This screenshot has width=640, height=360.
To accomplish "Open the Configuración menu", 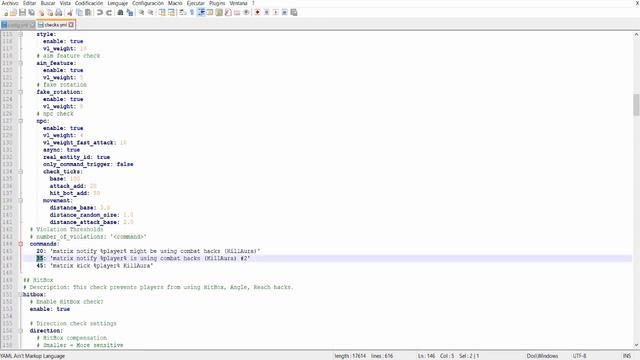I will 148,3.
